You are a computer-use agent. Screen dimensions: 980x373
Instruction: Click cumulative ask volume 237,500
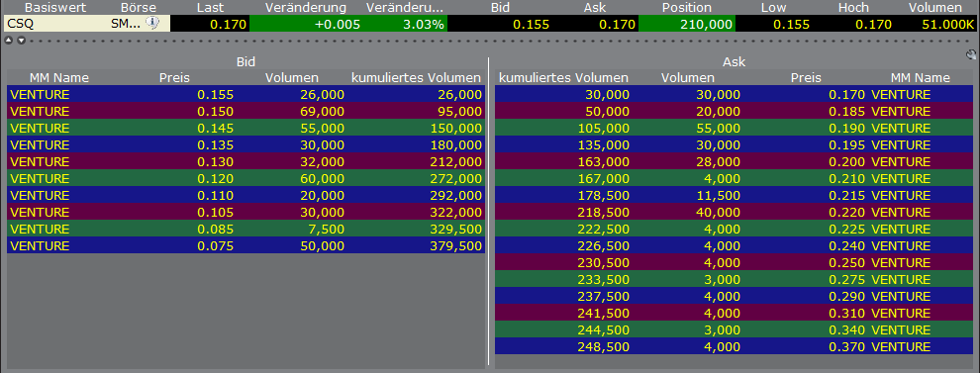[x=604, y=296]
